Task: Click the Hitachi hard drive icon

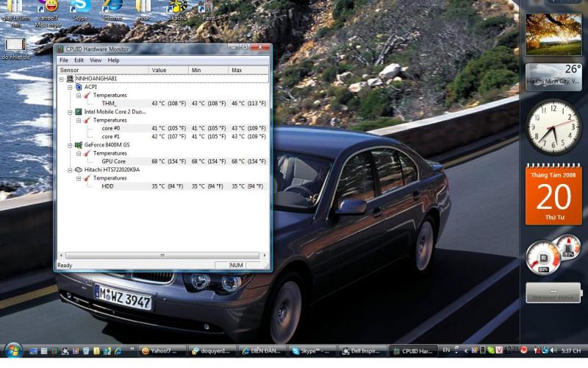Action: pos(79,170)
